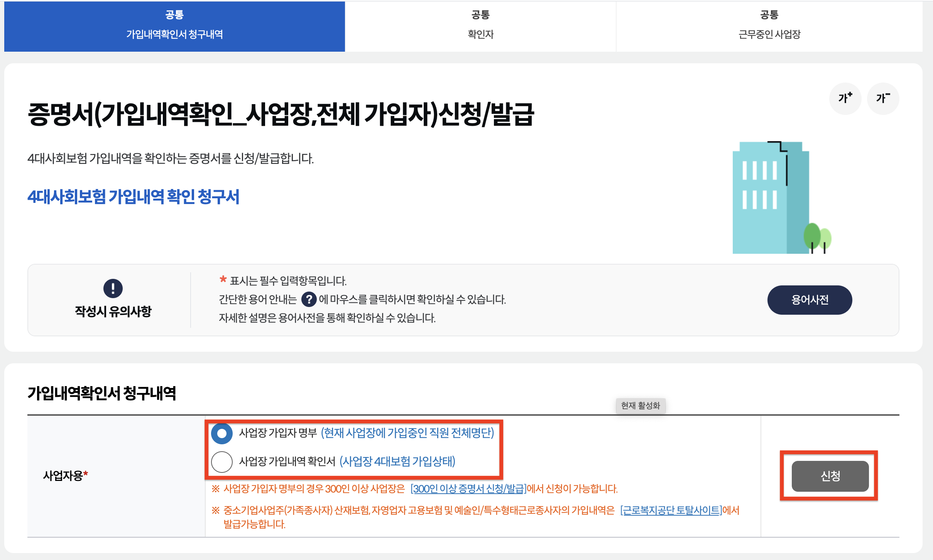Image resolution: width=933 pixels, height=560 pixels.
Task: Click the 현재 활성화 tooltip label
Action: coord(640,406)
